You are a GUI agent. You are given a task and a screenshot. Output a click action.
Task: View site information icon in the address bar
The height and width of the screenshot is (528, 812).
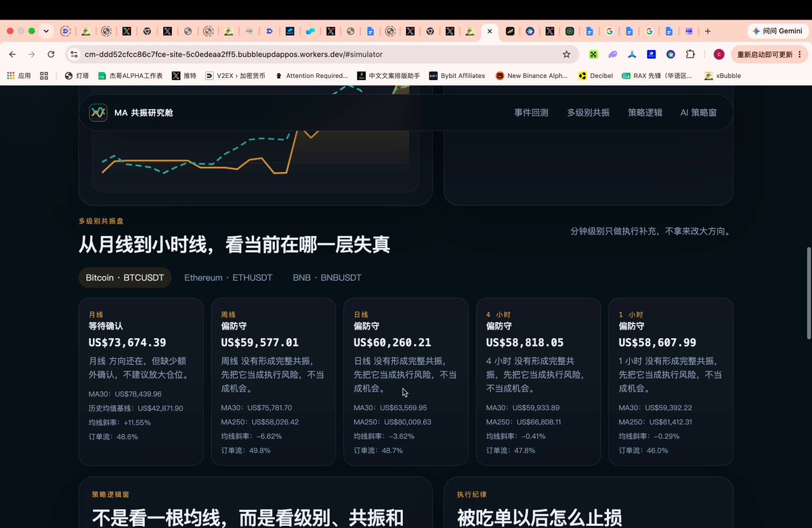(74, 54)
